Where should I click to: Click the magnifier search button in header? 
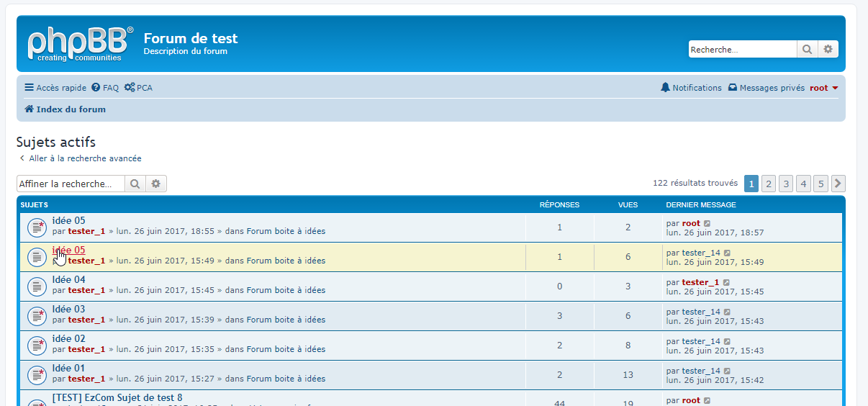pyautogui.click(x=807, y=50)
